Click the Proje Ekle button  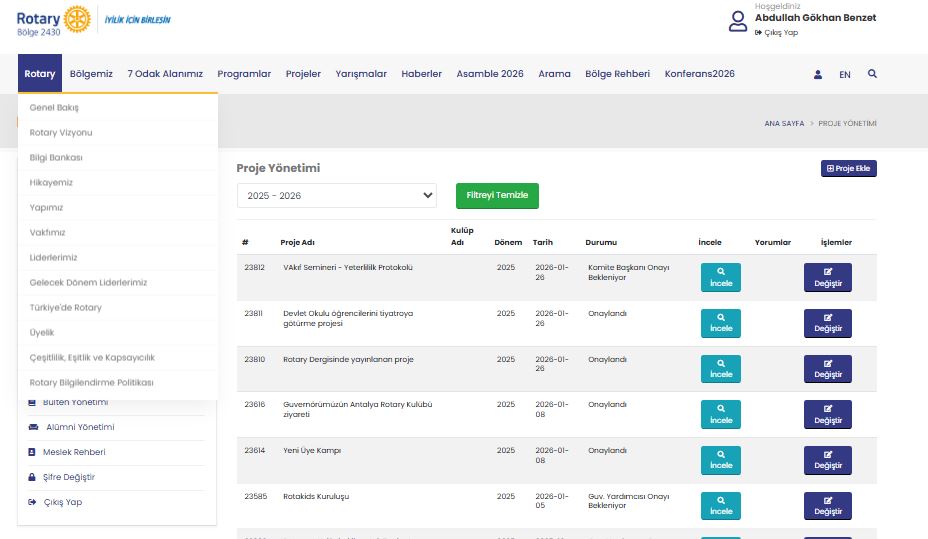pos(848,169)
